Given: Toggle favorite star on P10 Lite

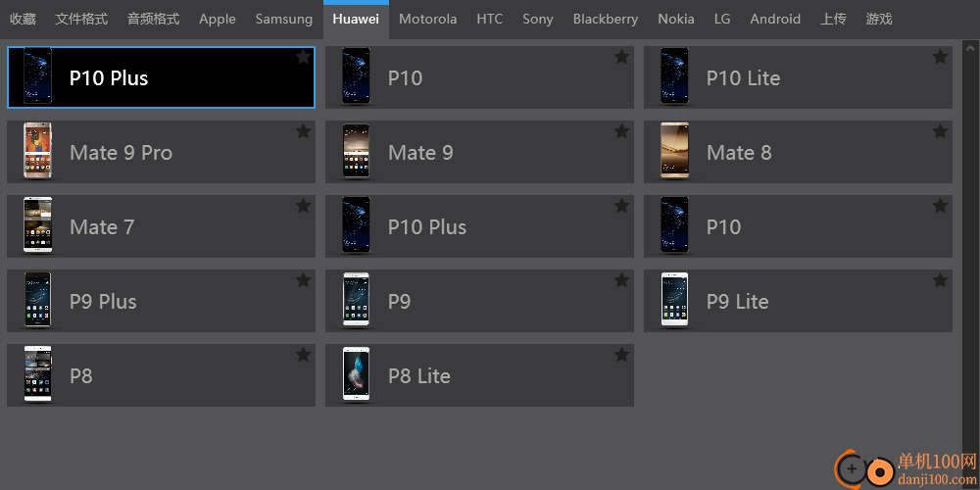Looking at the screenshot, I should pos(940,57).
